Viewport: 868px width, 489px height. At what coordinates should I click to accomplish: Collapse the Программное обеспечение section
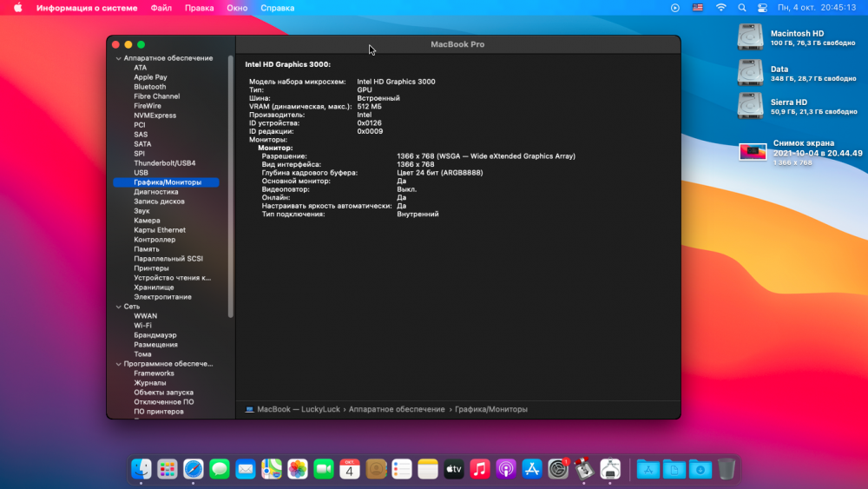pos(118,364)
